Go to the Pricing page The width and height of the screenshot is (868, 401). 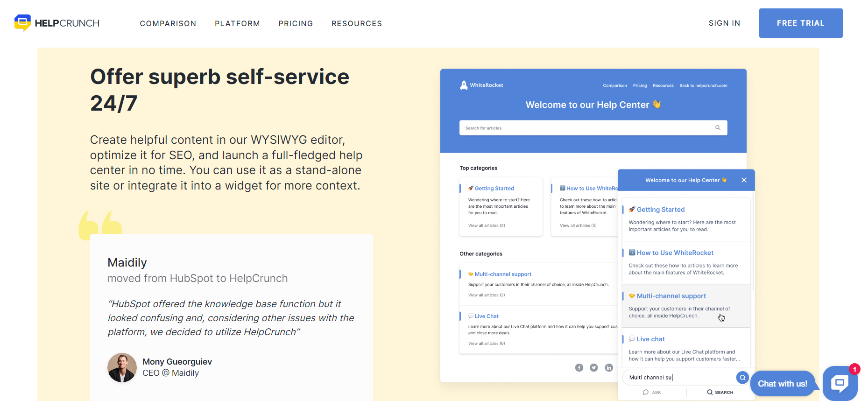296,23
